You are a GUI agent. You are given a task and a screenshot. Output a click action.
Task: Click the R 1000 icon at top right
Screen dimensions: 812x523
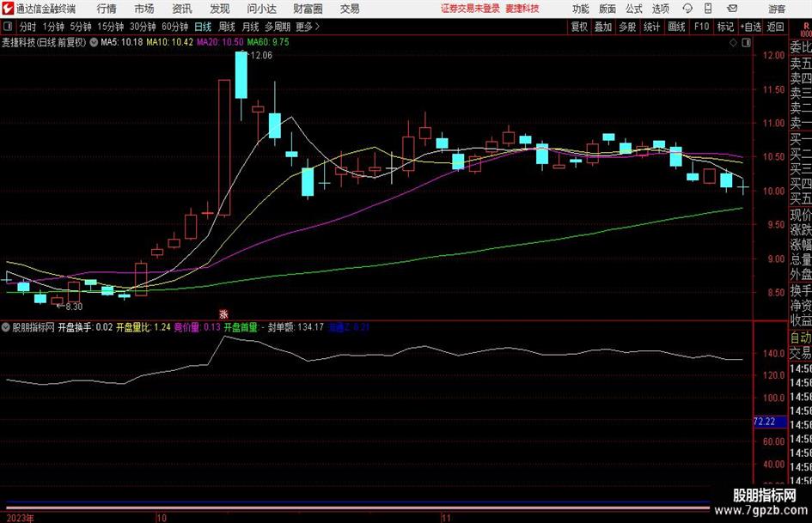pyautogui.click(x=806, y=29)
